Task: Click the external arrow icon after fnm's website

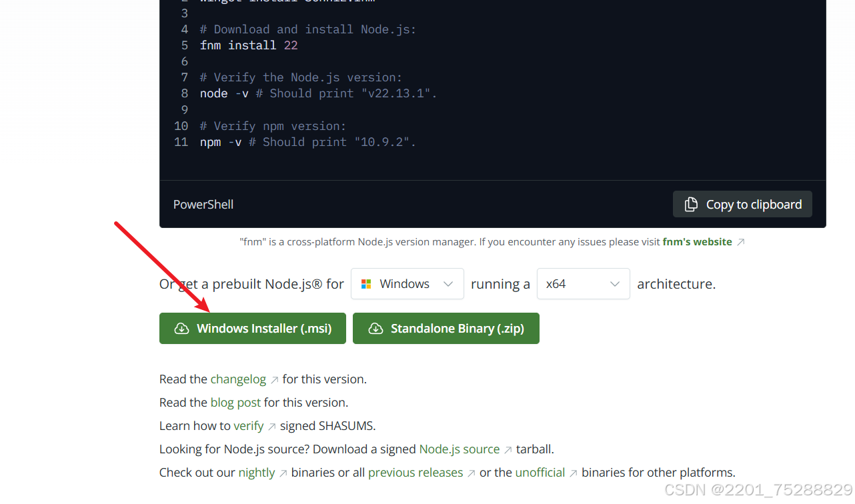Action: coord(740,243)
